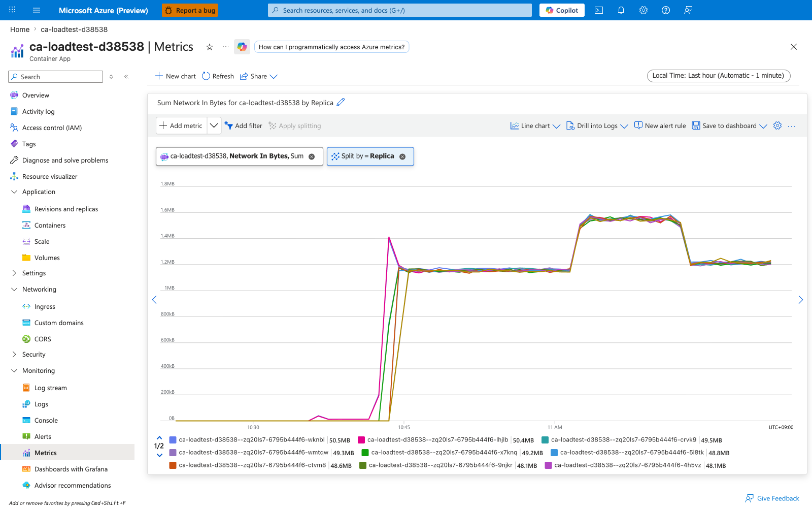Image resolution: width=812 pixels, height=508 pixels.
Task: Collapse the Networking section
Action: [x=14, y=290]
